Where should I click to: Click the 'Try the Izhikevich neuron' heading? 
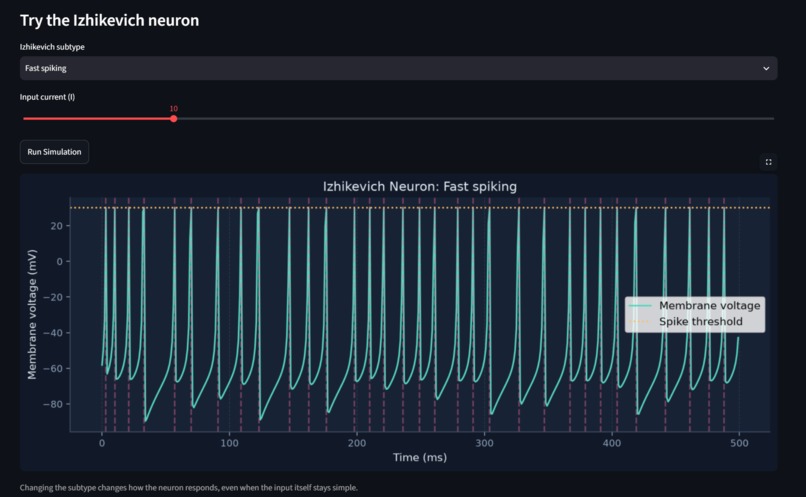pyautogui.click(x=109, y=21)
